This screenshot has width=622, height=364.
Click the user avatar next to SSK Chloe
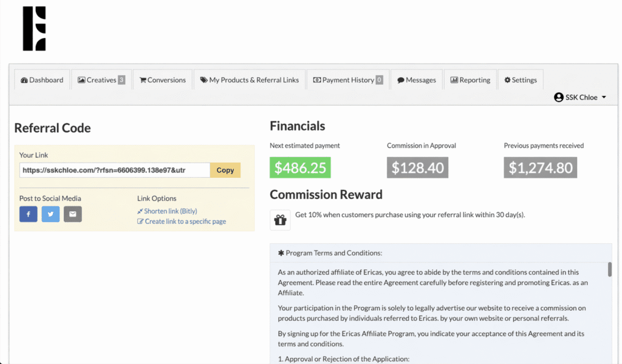558,97
